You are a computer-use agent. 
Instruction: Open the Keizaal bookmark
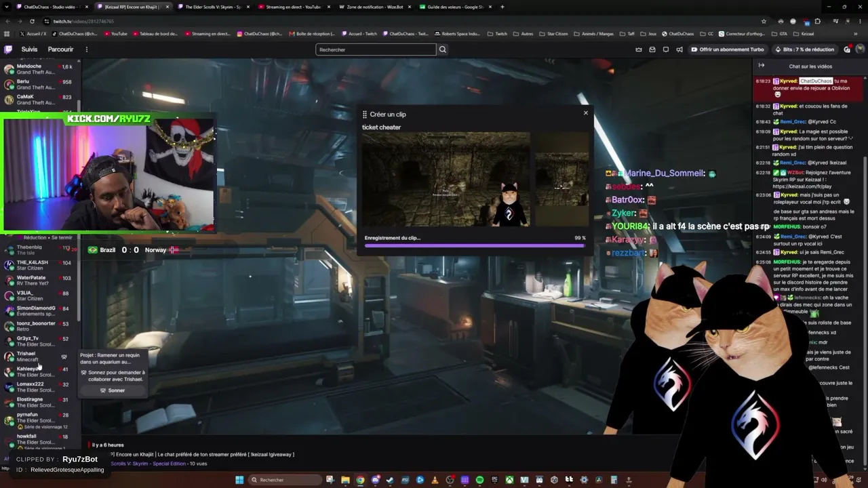click(x=804, y=34)
